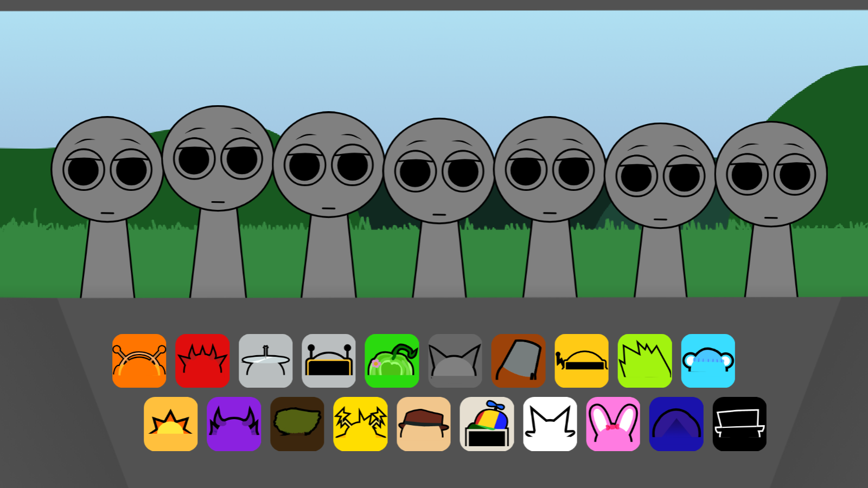
Task: Choose the purple horns sound icon
Action: pos(234,424)
